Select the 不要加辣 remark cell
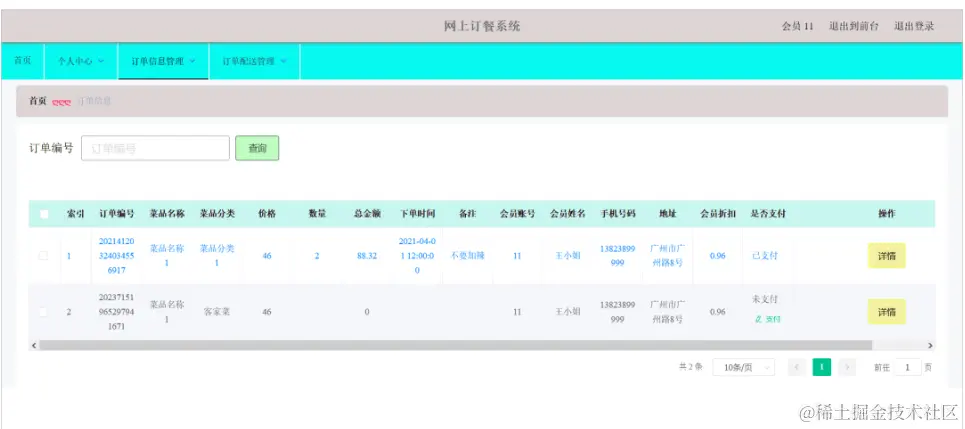The image size is (965, 429). click(x=468, y=255)
